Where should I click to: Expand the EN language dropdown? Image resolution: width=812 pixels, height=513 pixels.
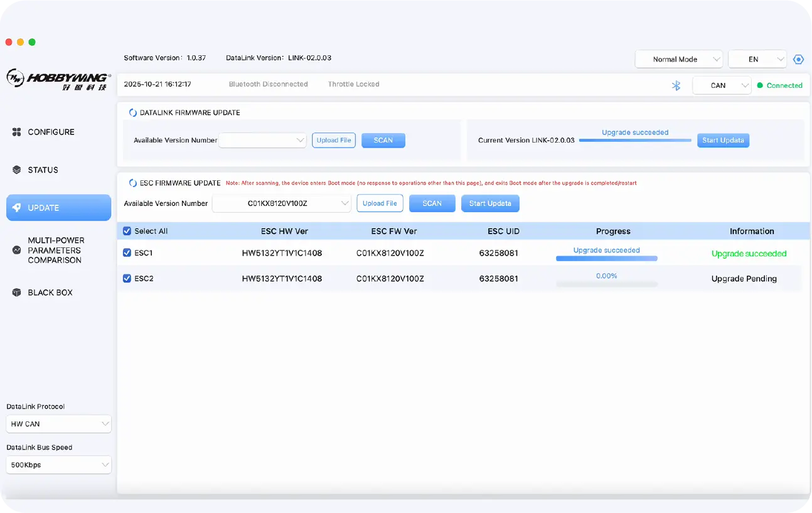coord(757,59)
